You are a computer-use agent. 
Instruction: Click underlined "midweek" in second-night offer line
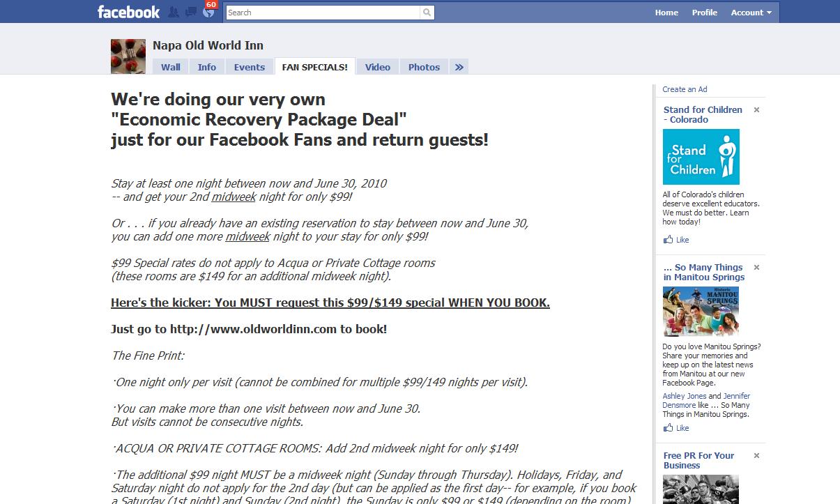[234, 197]
